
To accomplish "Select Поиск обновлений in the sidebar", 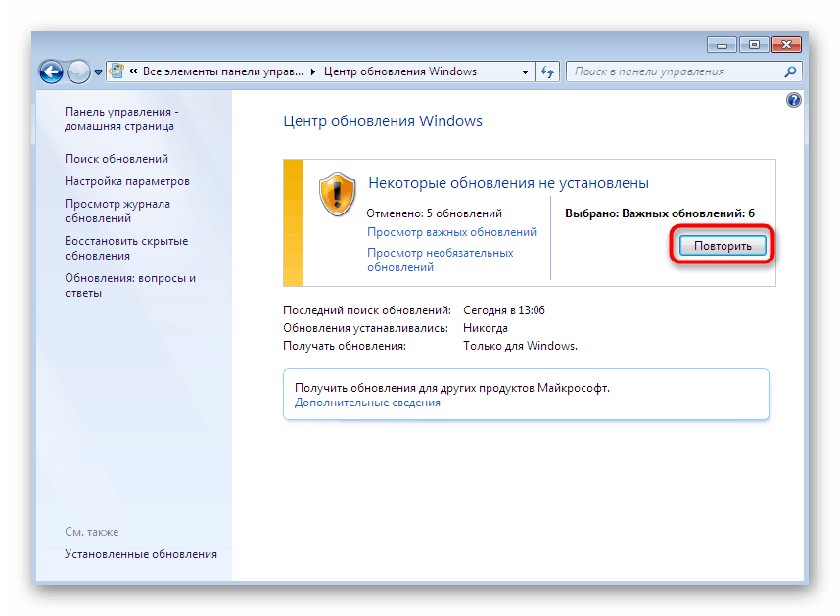I will click(117, 159).
